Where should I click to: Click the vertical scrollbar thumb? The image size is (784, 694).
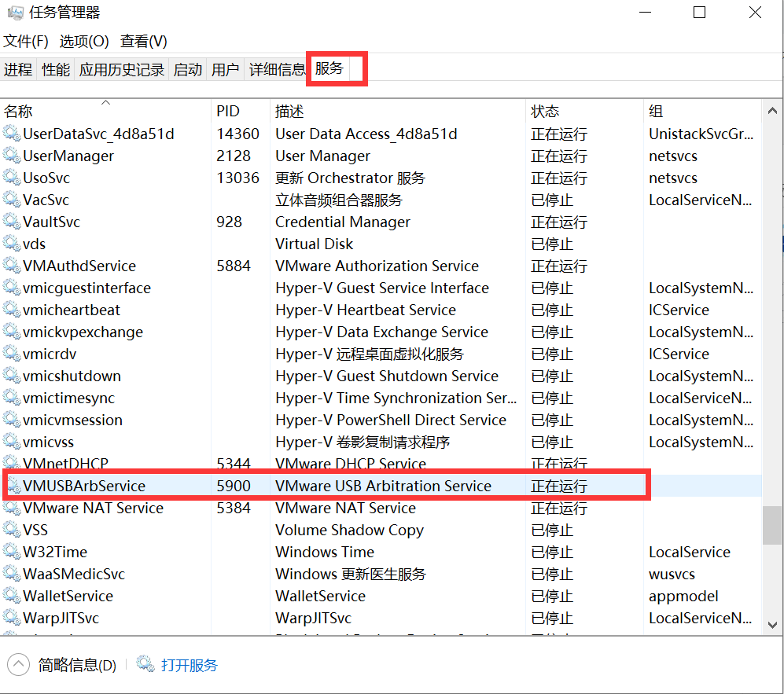772,525
